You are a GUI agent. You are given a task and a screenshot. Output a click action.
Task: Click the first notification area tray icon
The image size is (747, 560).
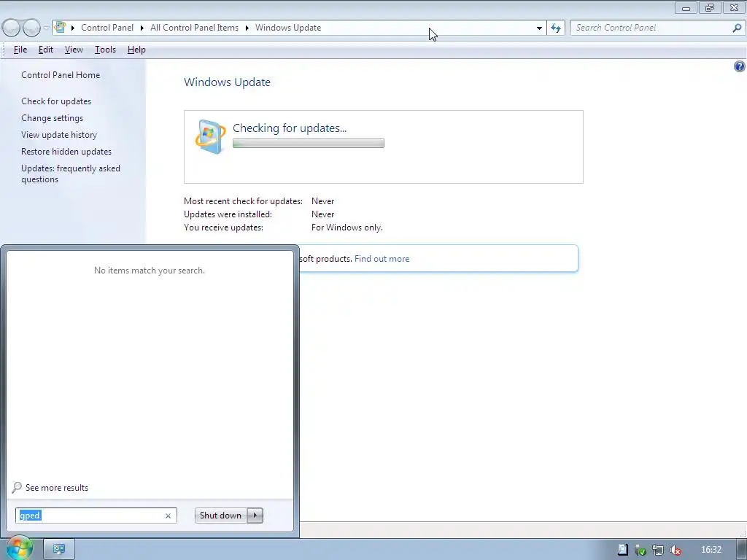pyautogui.click(x=622, y=550)
